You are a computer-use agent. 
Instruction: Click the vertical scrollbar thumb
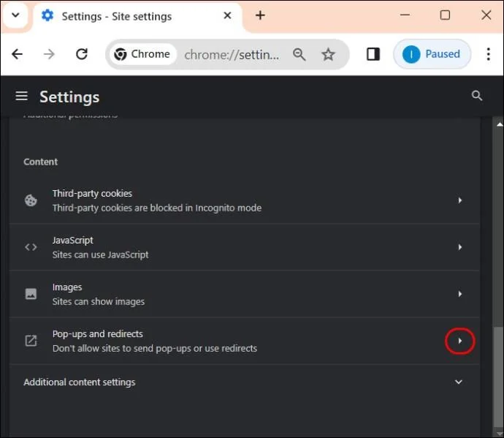[499, 377]
